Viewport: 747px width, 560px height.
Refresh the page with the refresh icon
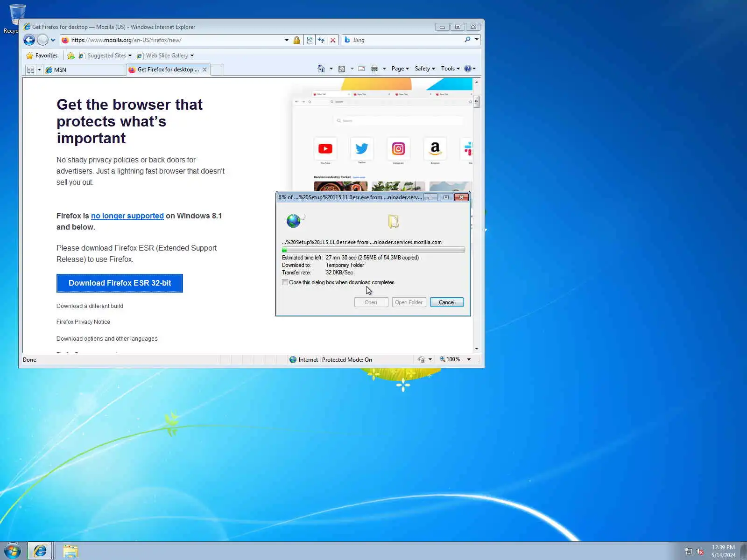coord(321,40)
